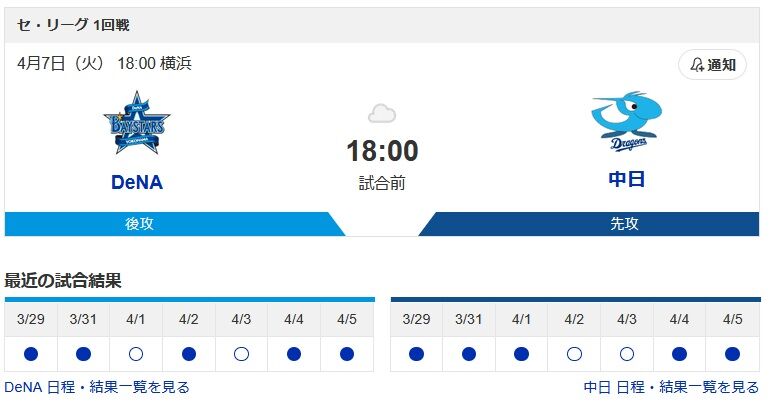Click the Chunichi Dragons team logo
This screenshot has width=770, height=408.
point(627,121)
